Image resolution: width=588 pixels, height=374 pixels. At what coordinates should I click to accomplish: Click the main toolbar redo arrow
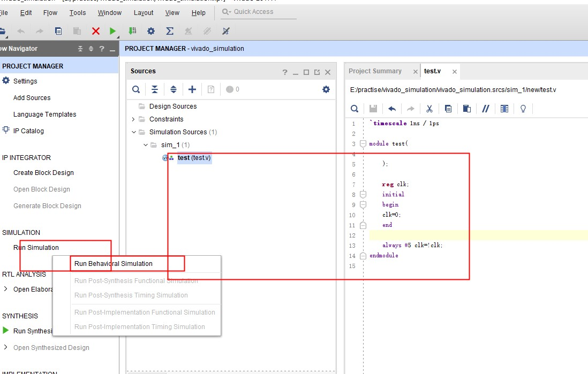pos(40,31)
